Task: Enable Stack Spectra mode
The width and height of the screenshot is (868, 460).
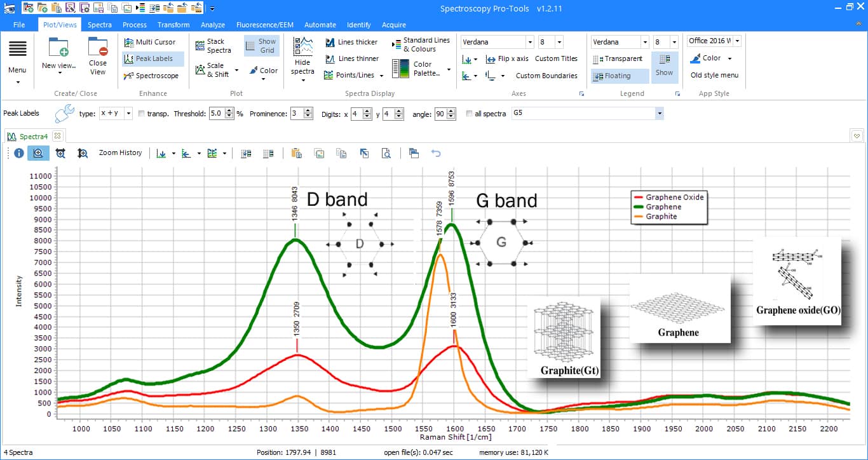Action: pyautogui.click(x=215, y=43)
